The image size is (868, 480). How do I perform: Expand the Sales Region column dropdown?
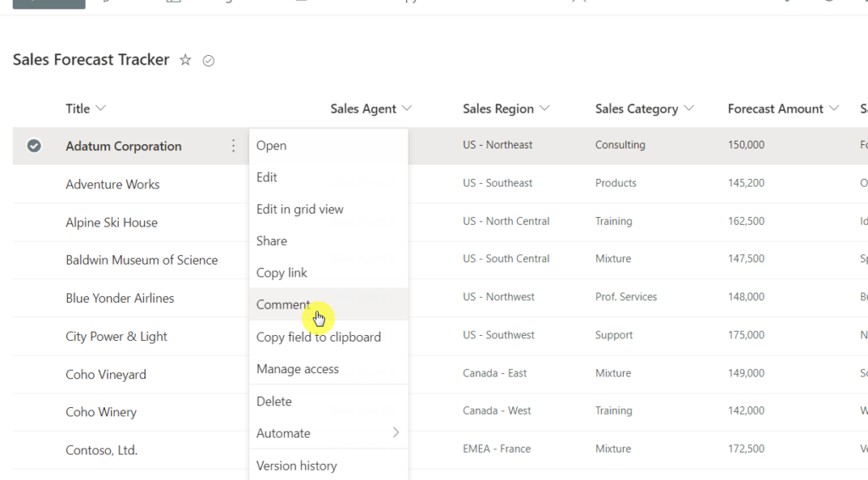click(x=545, y=108)
